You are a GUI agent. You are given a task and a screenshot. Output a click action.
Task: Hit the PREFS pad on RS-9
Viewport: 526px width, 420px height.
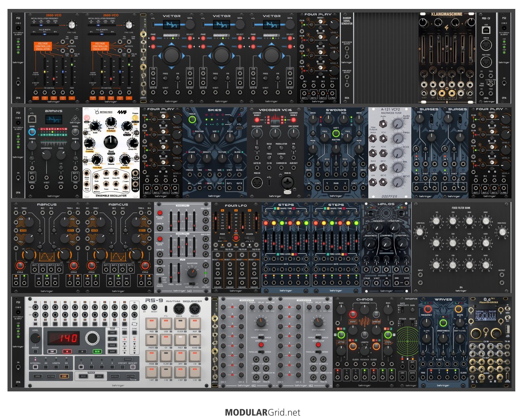(152, 340)
